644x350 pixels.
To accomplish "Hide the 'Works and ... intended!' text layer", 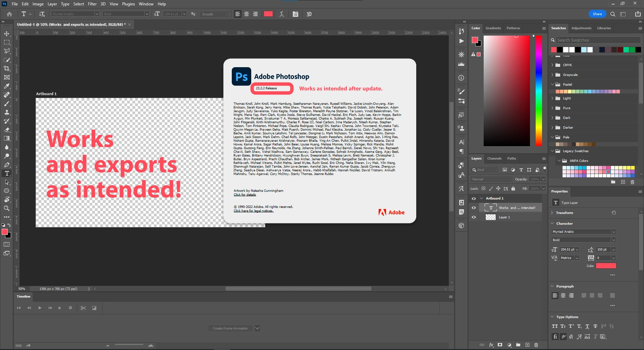I will pyautogui.click(x=474, y=208).
